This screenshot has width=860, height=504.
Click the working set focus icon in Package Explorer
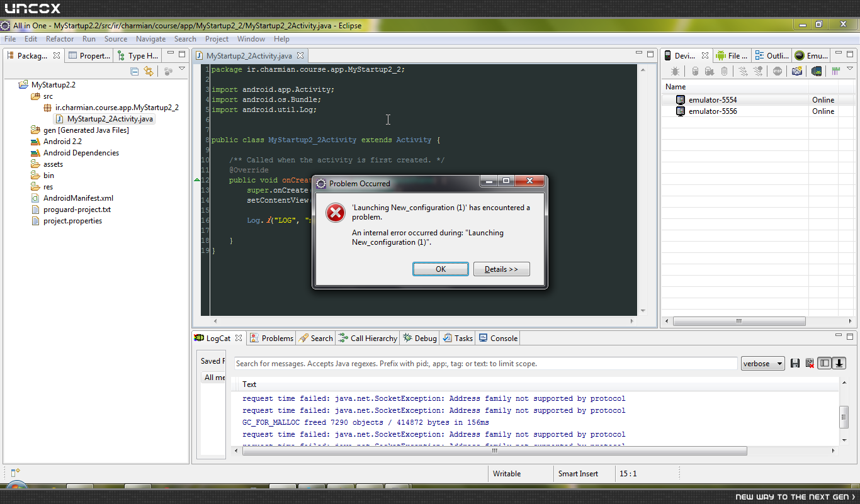[168, 71]
